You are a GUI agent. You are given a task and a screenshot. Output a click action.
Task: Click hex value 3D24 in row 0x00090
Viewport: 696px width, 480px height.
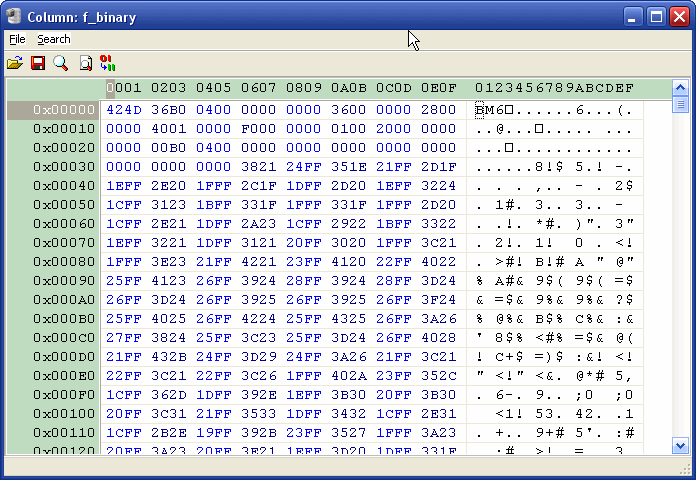439,281
